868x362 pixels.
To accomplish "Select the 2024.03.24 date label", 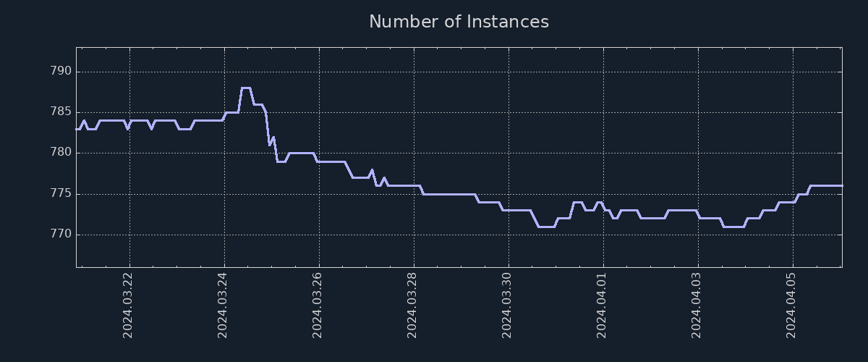I will (x=223, y=305).
